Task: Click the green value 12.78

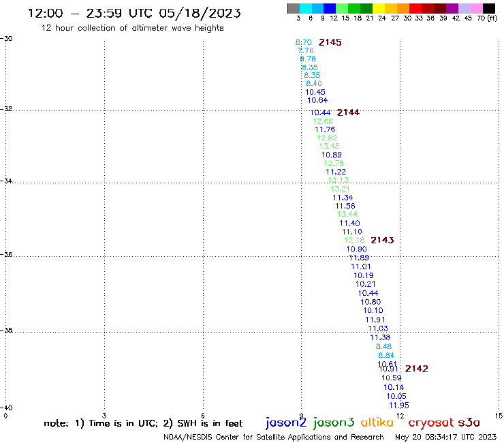Action: (x=334, y=163)
